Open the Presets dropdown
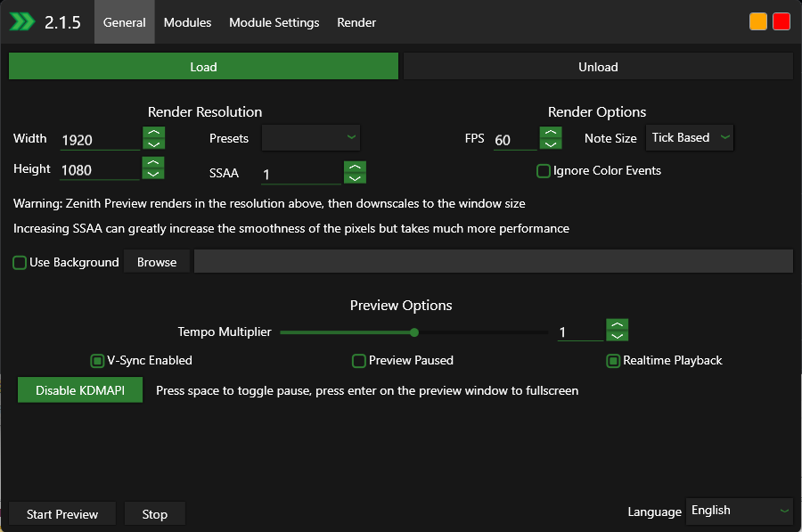802x532 pixels. click(x=311, y=138)
